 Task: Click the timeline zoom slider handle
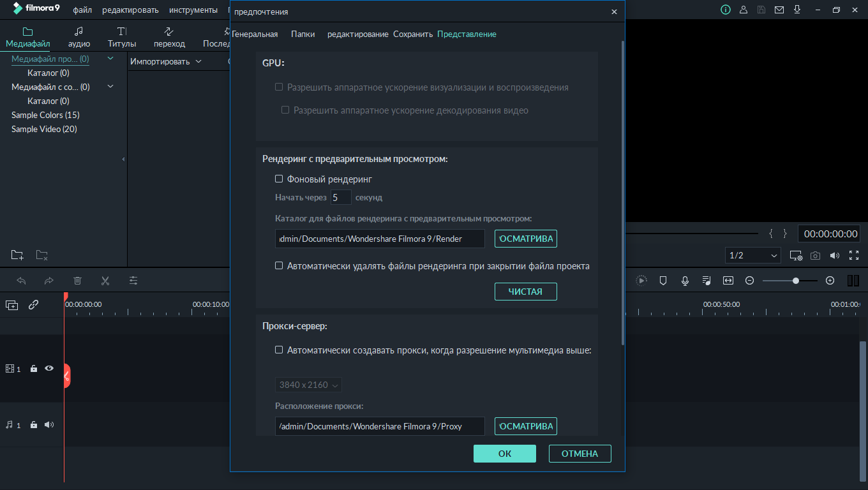[796, 281]
